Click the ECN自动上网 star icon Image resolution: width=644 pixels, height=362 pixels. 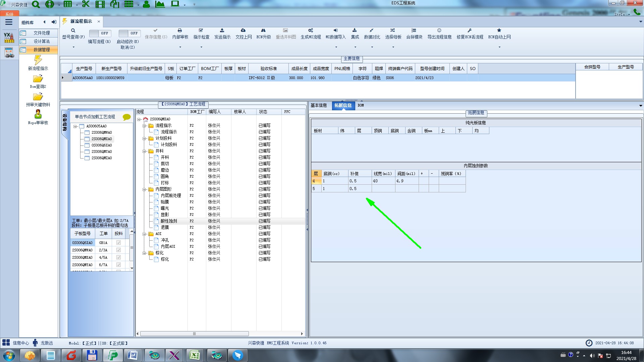[x=499, y=31]
